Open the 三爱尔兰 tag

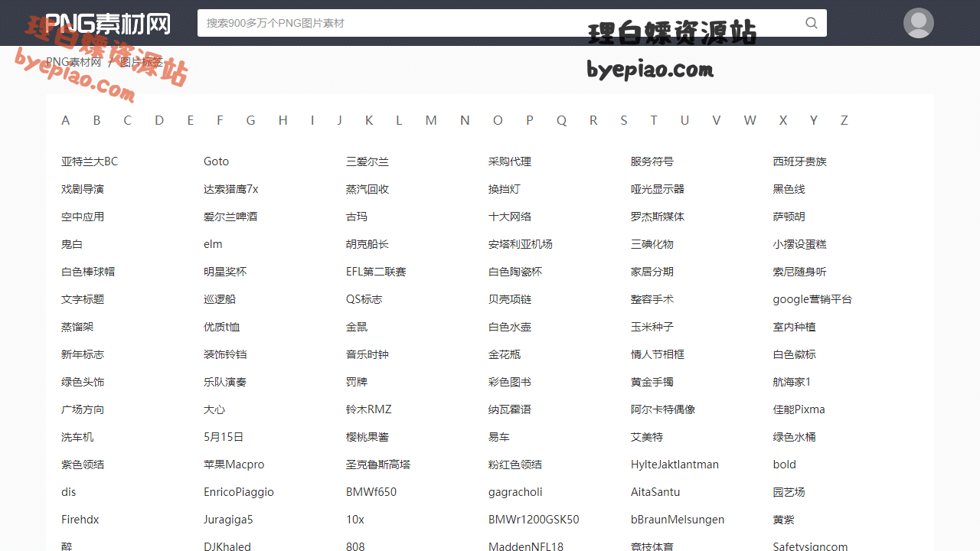[367, 161]
